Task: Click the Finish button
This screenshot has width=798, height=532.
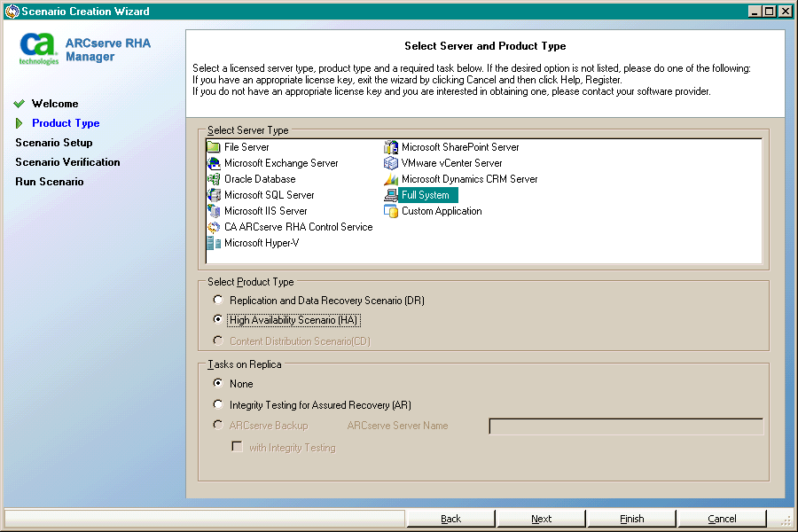Action: coord(631,518)
